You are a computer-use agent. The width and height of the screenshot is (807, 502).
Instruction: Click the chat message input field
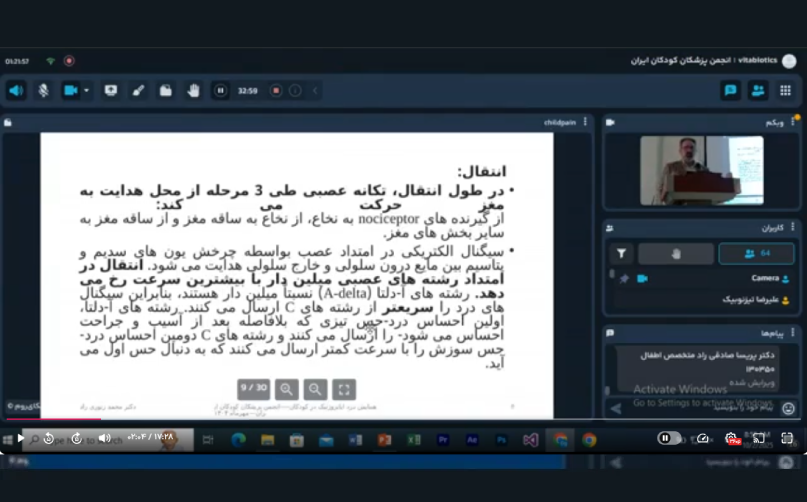click(x=703, y=408)
